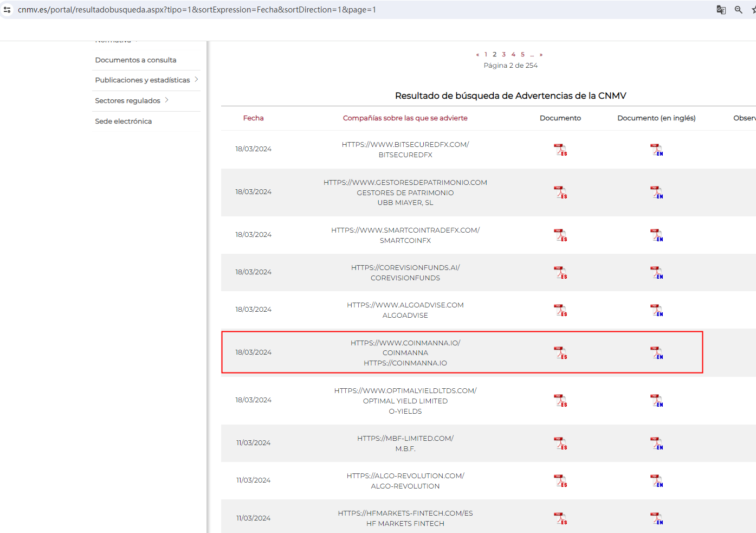Expand Publicaciones y estadísticas submenu
Viewport: 756px width, 533px height.
(x=196, y=80)
